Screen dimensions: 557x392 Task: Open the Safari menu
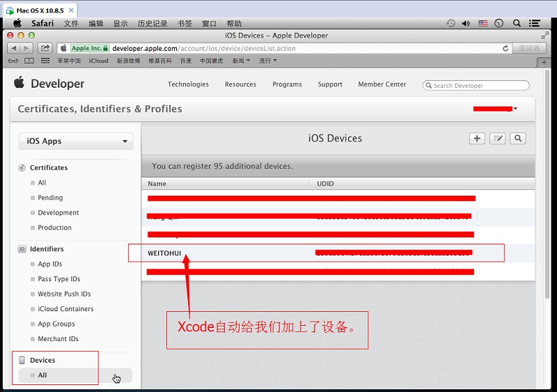tap(42, 24)
